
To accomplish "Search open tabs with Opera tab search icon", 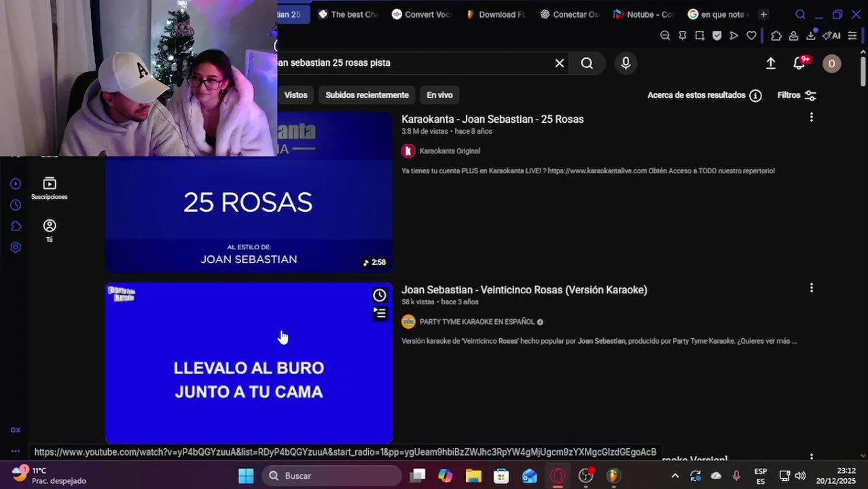I will coord(800,14).
